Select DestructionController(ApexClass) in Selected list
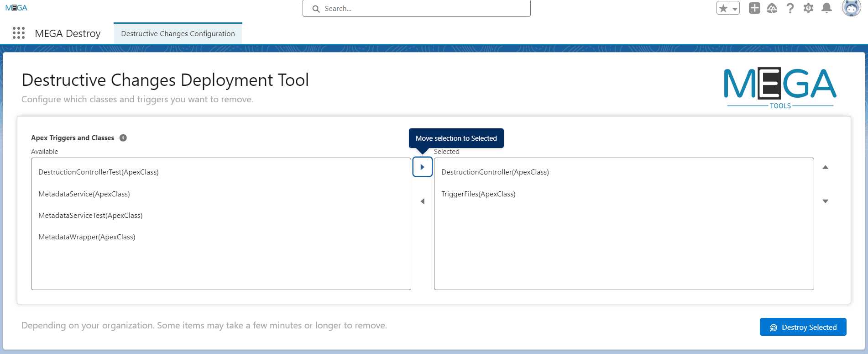This screenshot has height=354, width=868. (x=624, y=172)
